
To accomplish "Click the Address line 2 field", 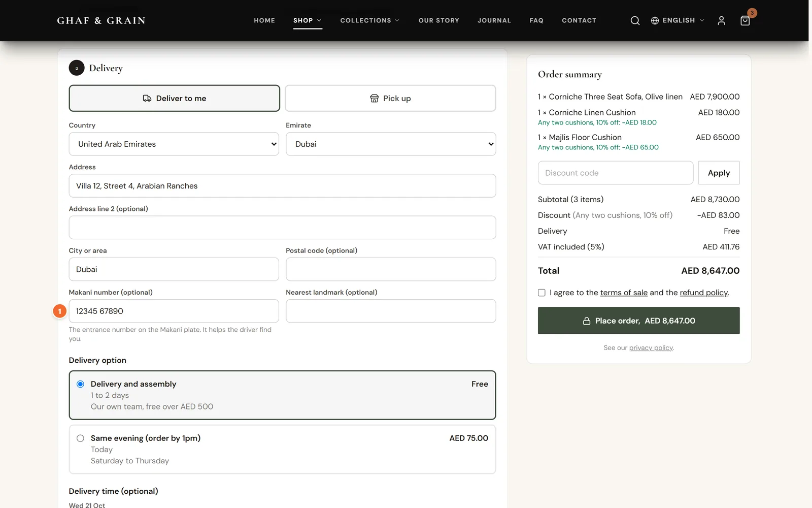I will (x=282, y=228).
